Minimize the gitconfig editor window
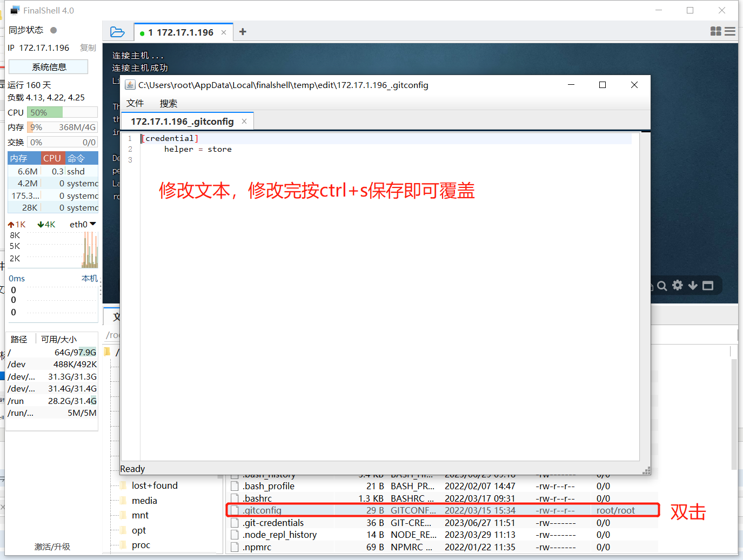The width and height of the screenshot is (743, 560). pyautogui.click(x=571, y=85)
